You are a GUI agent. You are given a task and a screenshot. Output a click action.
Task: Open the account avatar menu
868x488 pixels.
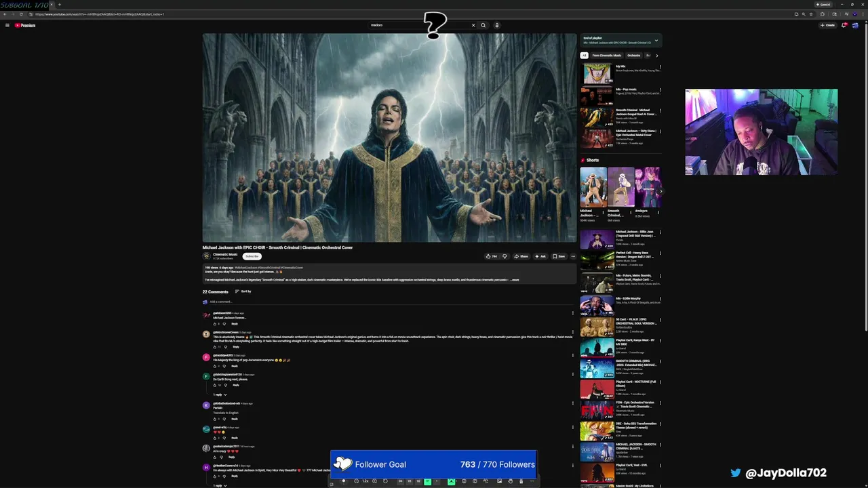coord(855,25)
